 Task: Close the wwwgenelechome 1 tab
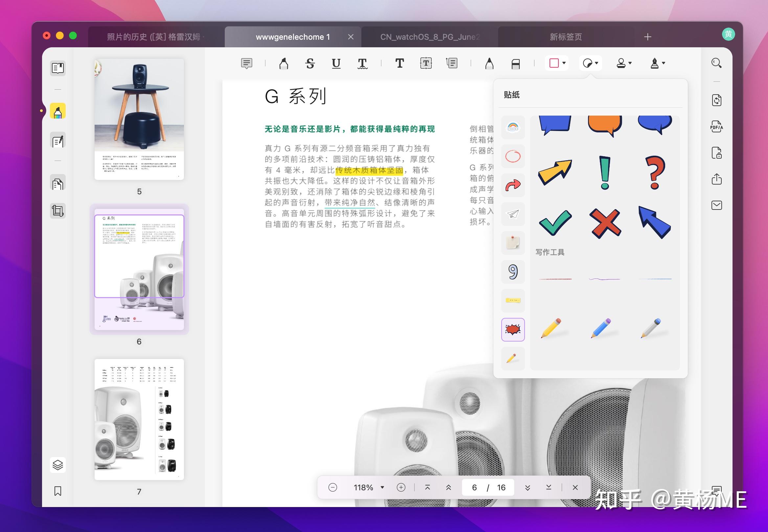[x=351, y=37]
